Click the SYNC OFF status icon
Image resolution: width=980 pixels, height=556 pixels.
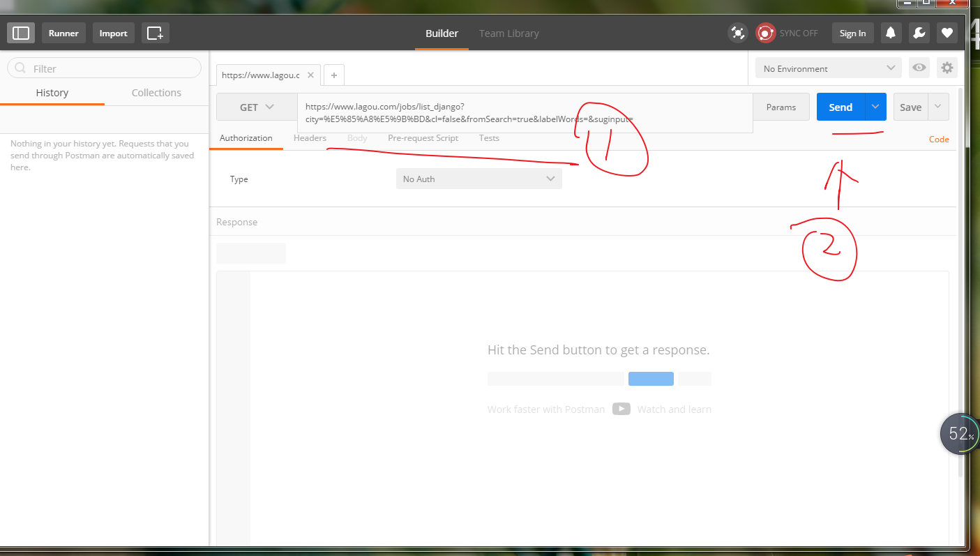(766, 33)
